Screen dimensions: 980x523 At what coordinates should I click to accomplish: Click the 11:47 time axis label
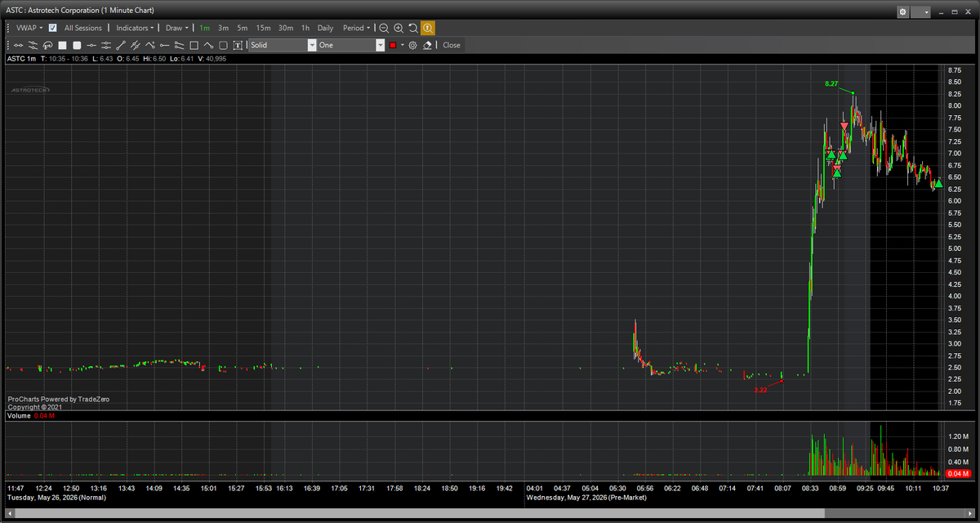tap(16, 488)
